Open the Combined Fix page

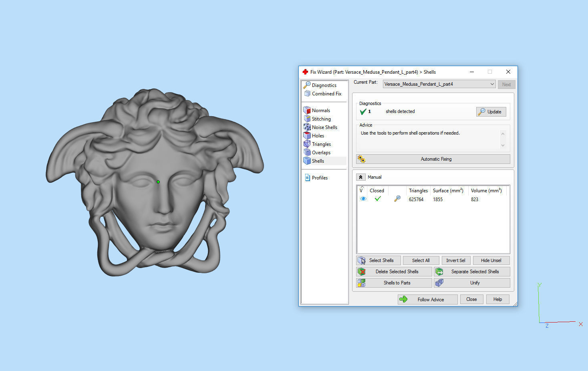tap(324, 94)
